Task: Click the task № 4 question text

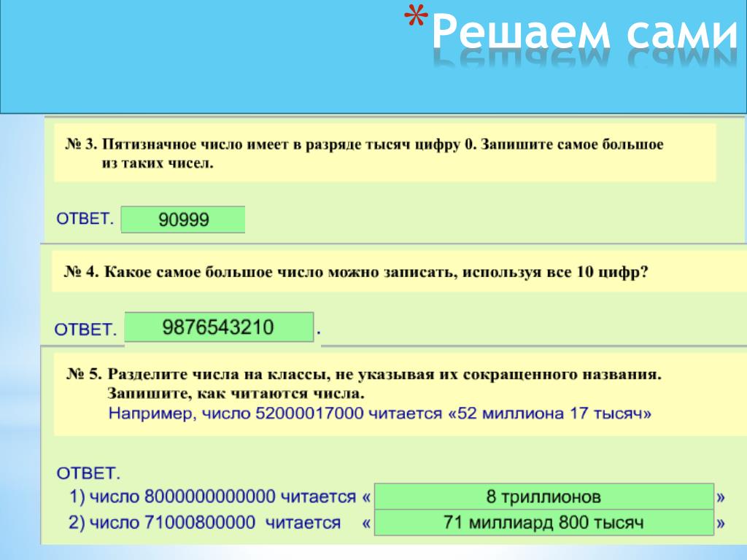Action: pos(356,272)
